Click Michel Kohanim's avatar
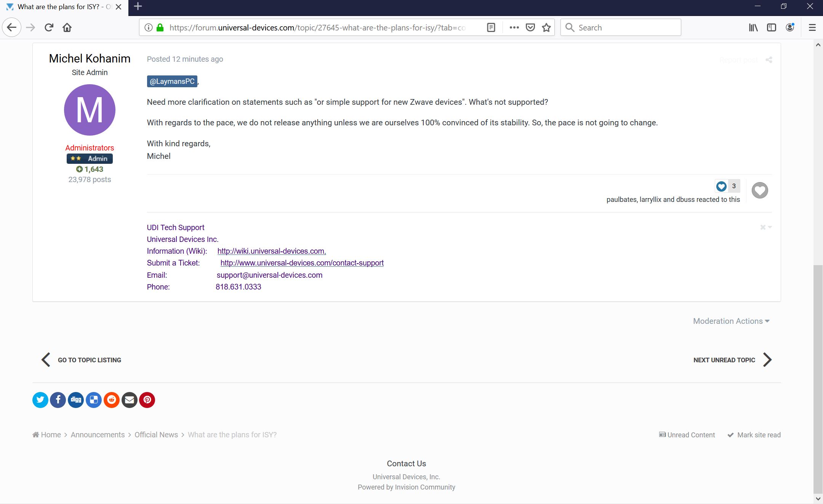The image size is (823, 504). coord(90,110)
